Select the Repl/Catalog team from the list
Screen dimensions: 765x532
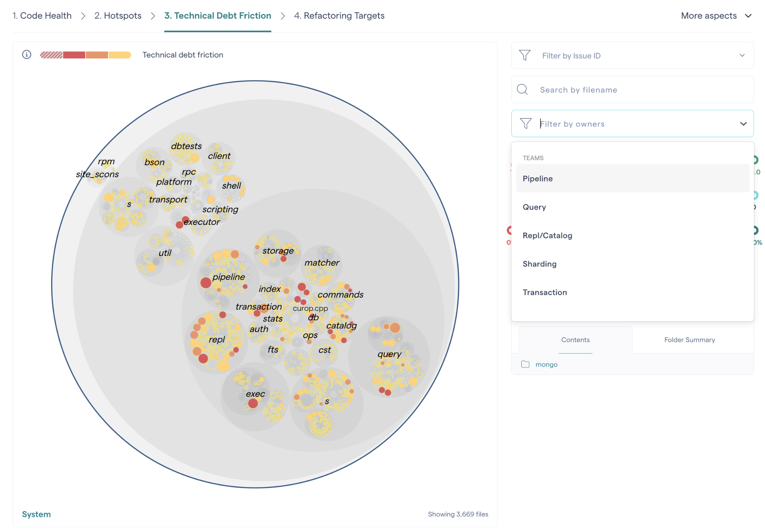click(x=547, y=235)
